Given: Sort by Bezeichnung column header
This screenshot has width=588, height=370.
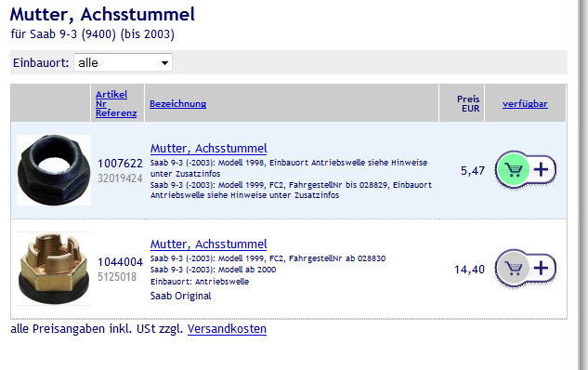Looking at the screenshot, I should [177, 103].
